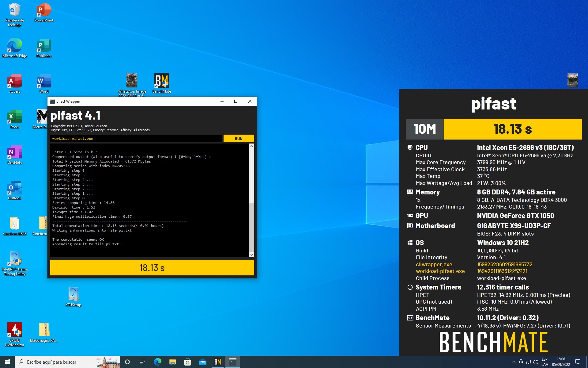The image size is (588, 368).
Task: Click the GPU icon in BenchMate panel
Action: (x=410, y=216)
